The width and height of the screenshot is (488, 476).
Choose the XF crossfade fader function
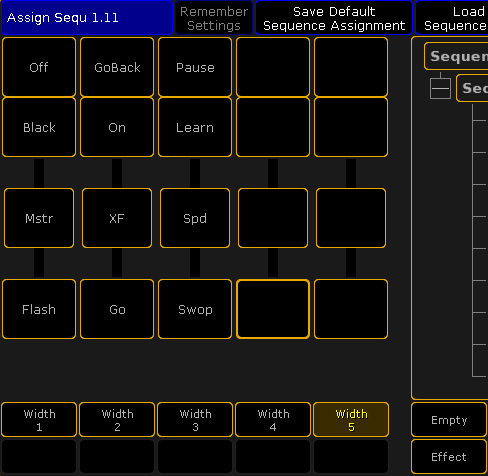(x=117, y=218)
